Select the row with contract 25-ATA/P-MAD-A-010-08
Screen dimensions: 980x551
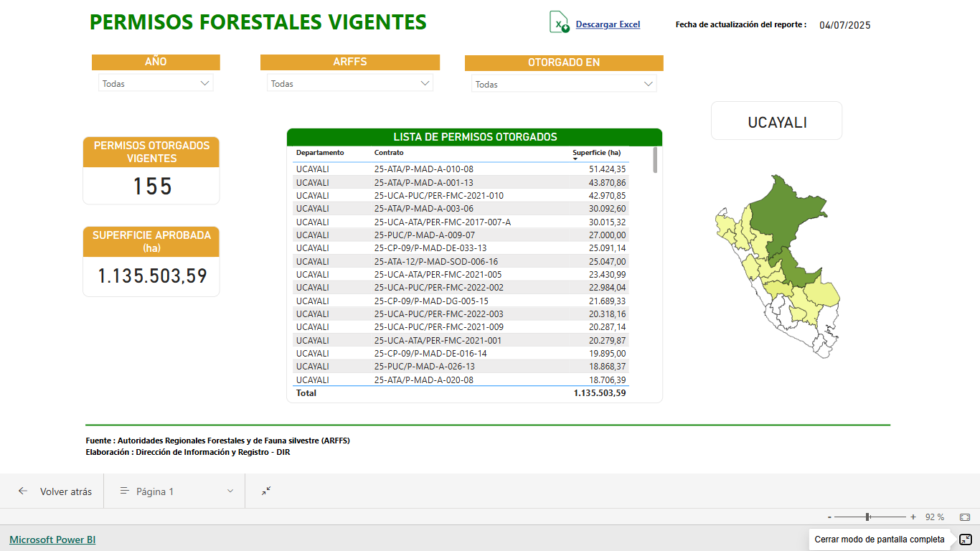point(423,169)
